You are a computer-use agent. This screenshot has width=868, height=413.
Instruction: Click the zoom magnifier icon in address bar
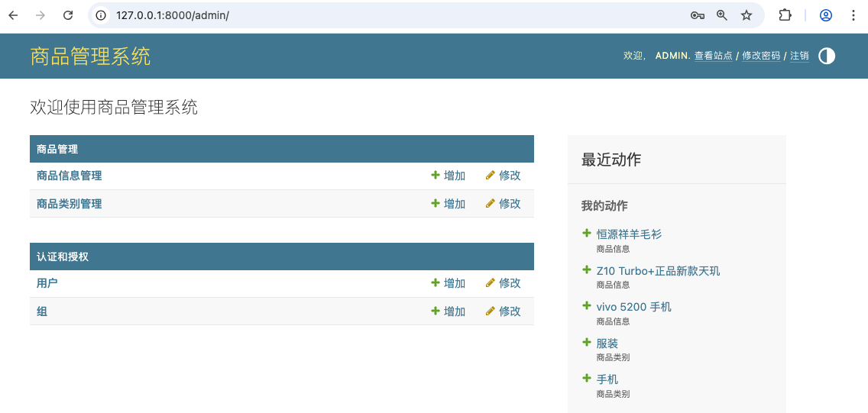click(722, 15)
